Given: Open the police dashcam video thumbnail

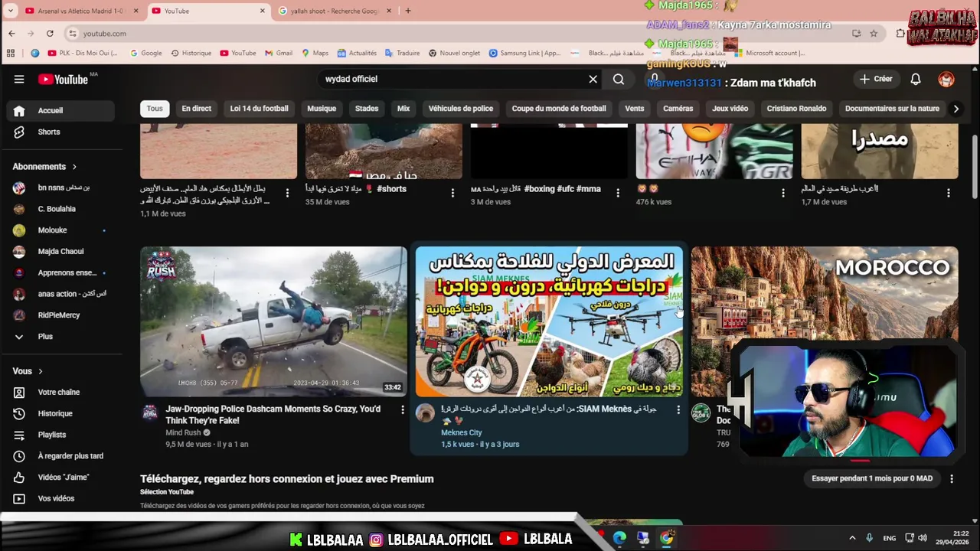Looking at the screenshot, I should [273, 321].
